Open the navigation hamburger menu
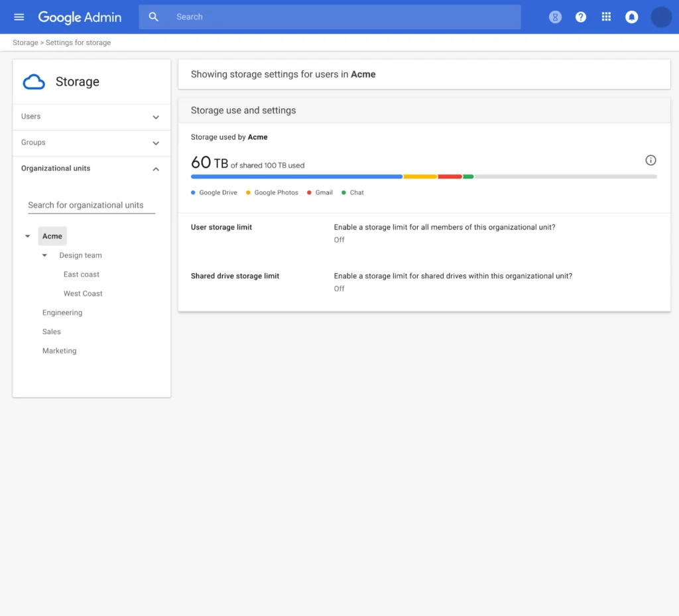This screenshot has height=616, width=679. coord(19,17)
